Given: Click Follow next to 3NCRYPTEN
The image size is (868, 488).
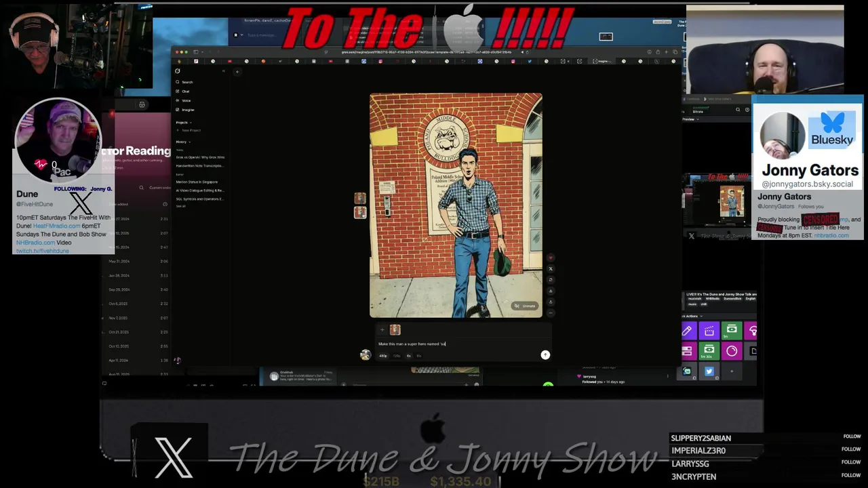Looking at the screenshot, I should click(x=852, y=475).
